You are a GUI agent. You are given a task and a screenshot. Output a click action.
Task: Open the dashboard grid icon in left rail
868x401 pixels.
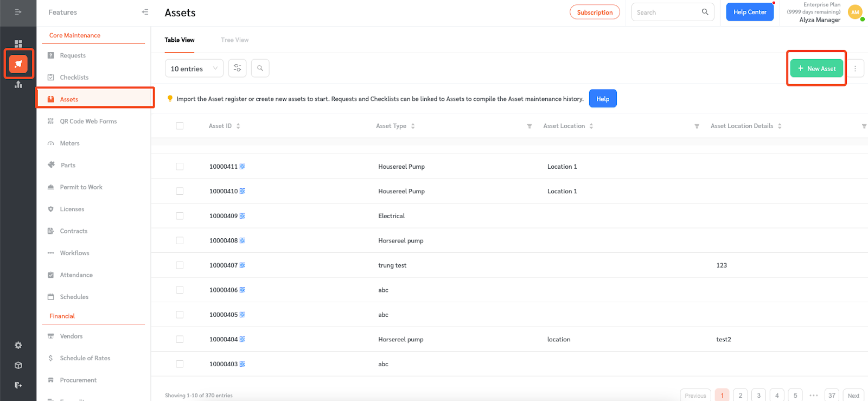click(18, 43)
